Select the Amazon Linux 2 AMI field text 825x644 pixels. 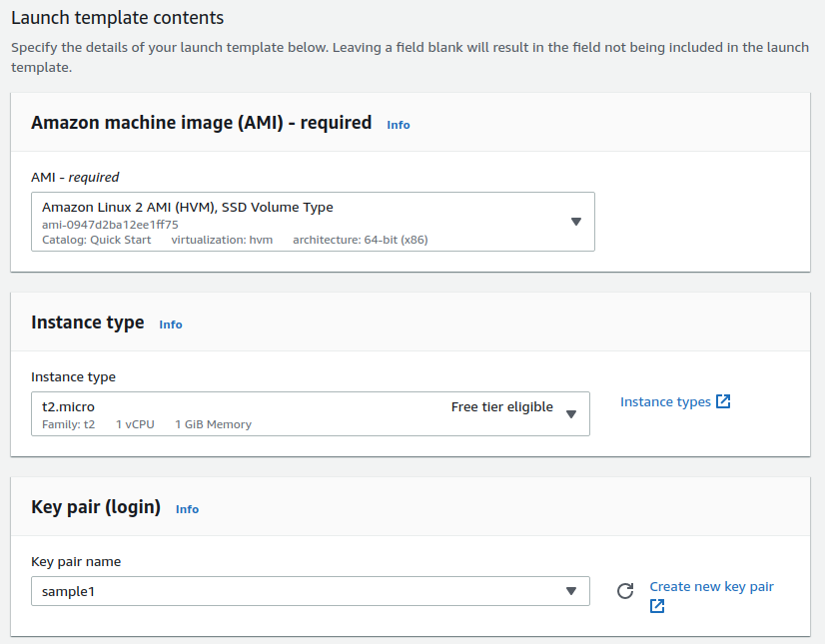pyautogui.click(x=188, y=208)
